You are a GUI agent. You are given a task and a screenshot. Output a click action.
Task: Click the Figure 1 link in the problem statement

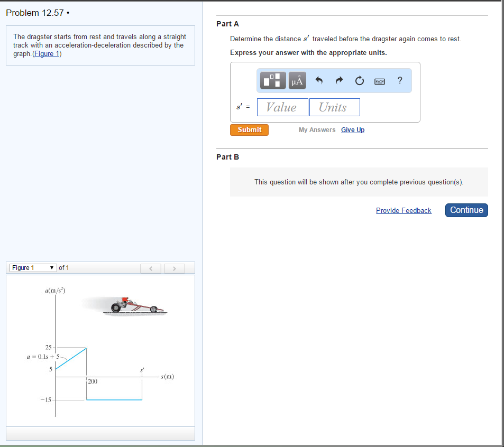pyautogui.click(x=46, y=53)
